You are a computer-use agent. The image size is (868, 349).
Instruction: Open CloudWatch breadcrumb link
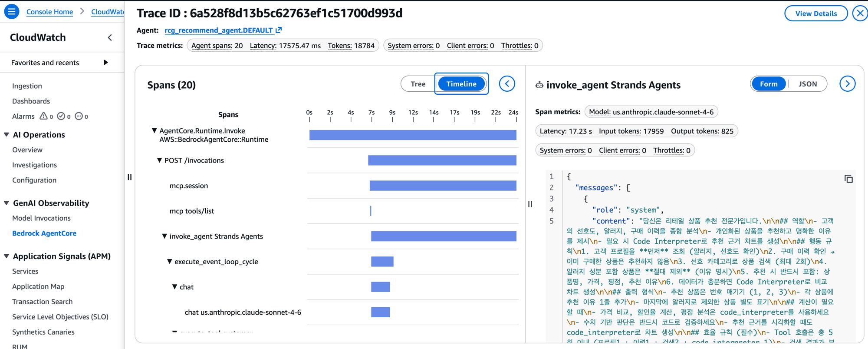tap(108, 12)
